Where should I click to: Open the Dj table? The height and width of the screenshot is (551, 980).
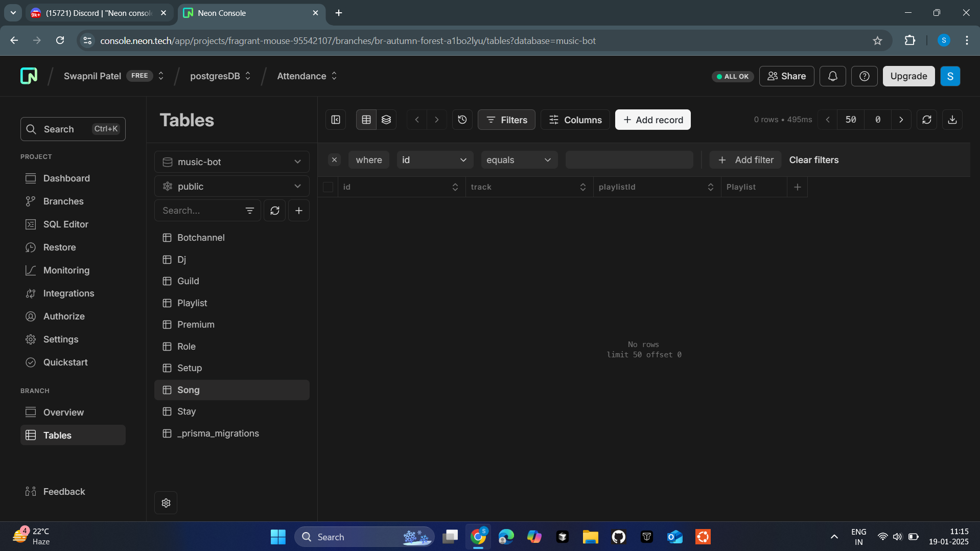point(232,260)
